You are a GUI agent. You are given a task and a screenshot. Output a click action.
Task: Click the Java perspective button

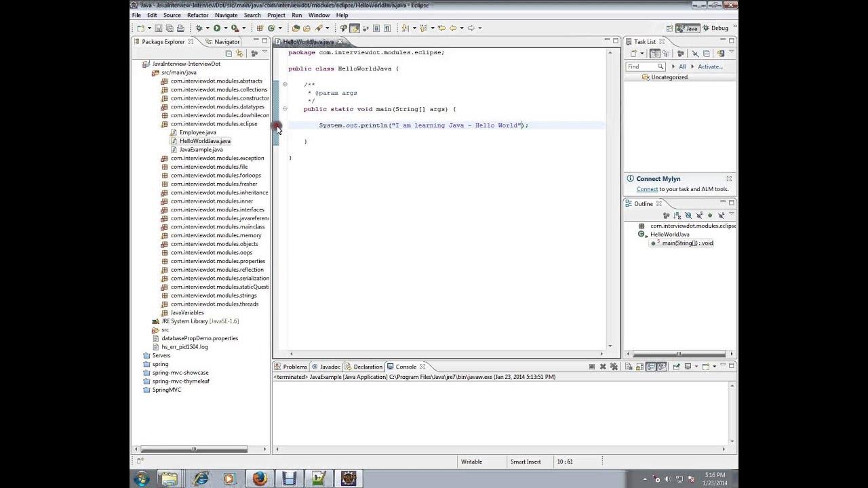point(688,28)
